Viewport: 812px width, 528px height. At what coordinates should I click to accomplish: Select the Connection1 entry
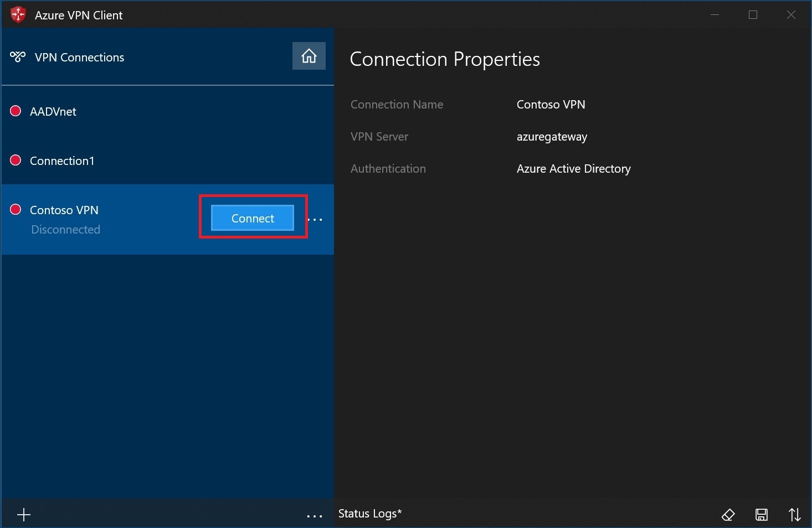pos(62,161)
